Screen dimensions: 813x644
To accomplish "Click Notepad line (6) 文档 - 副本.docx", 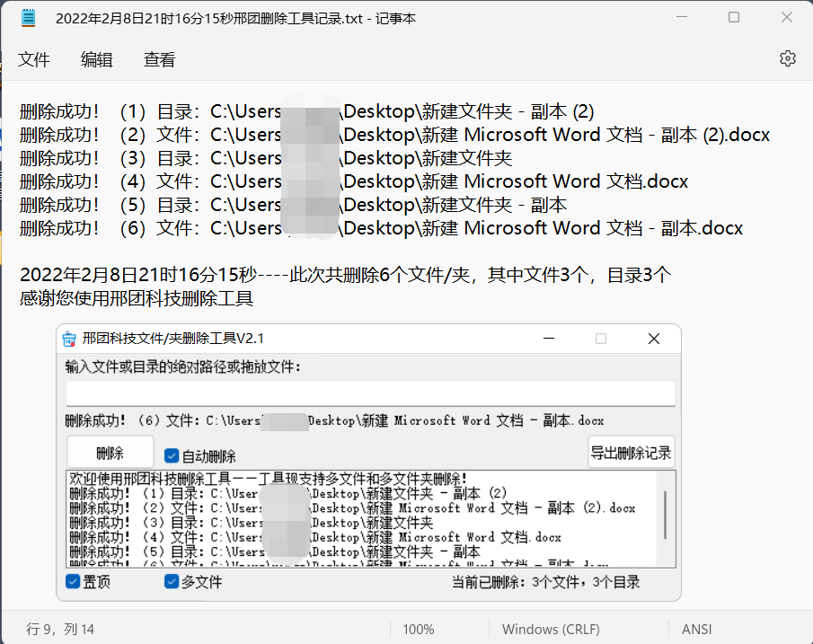I will click(381, 228).
